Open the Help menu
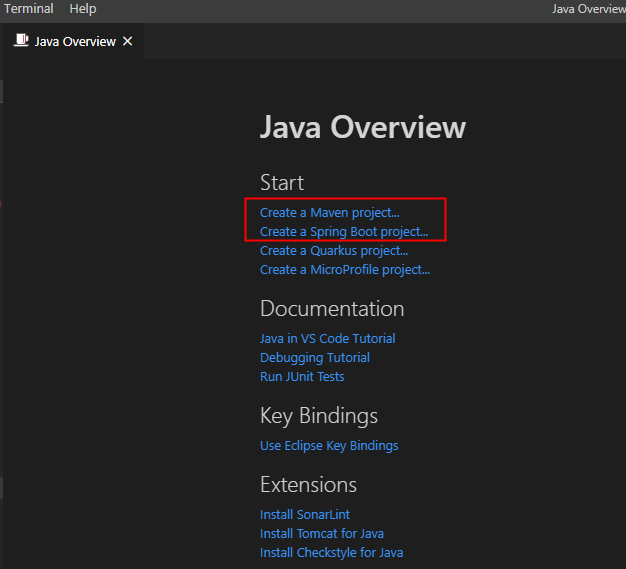This screenshot has width=626, height=569. pyautogui.click(x=83, y=8)
